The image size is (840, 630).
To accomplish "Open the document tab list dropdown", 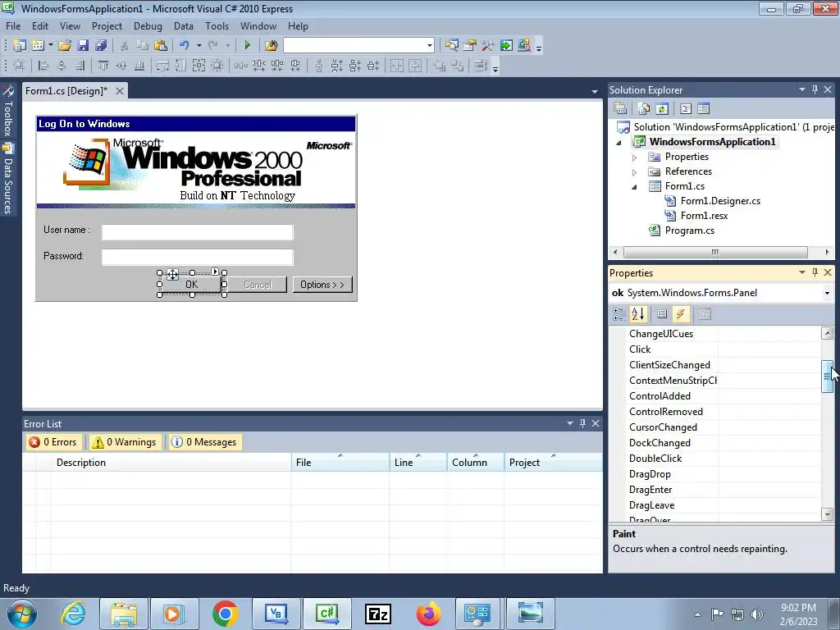I will 594,92.
